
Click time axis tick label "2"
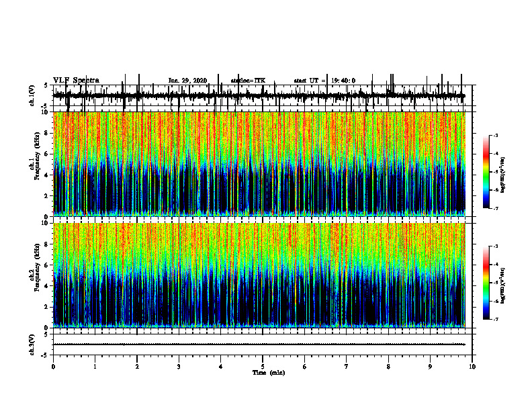point(137,367)
